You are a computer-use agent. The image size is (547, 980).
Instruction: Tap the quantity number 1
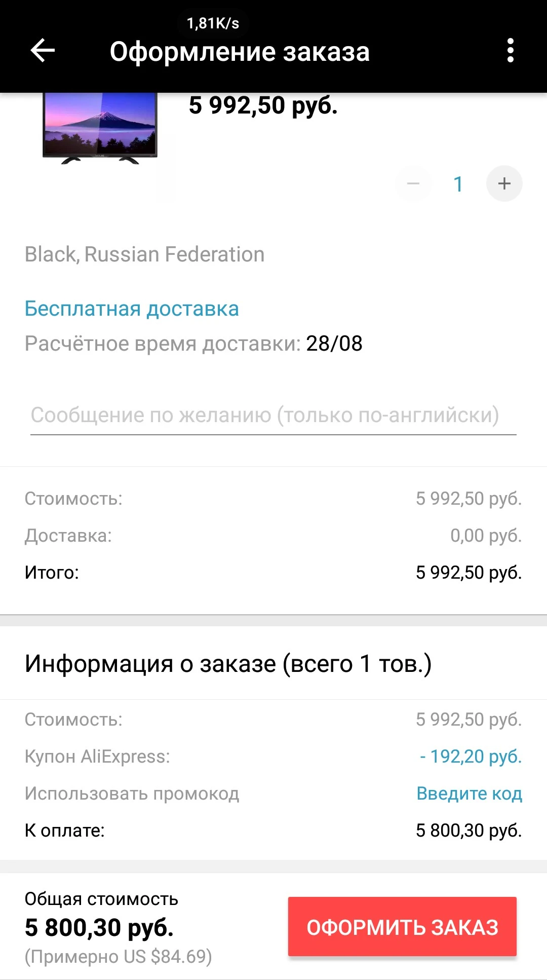(458, 184)
